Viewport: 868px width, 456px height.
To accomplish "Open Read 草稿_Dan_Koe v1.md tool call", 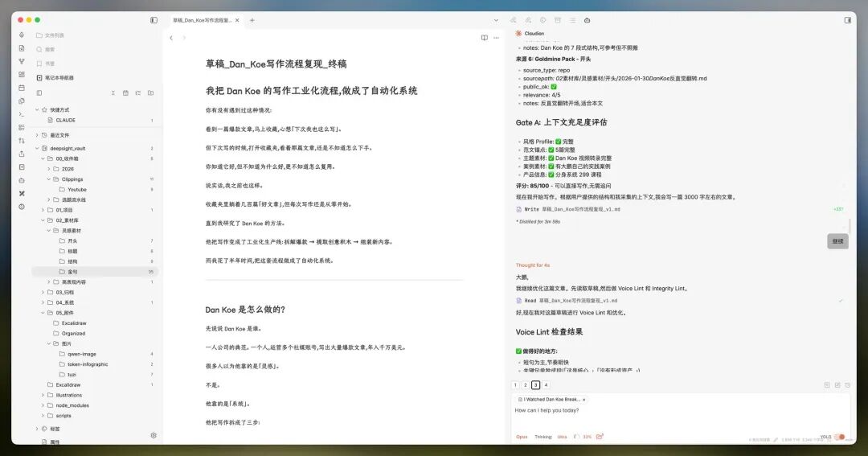I will pos(567,301).
